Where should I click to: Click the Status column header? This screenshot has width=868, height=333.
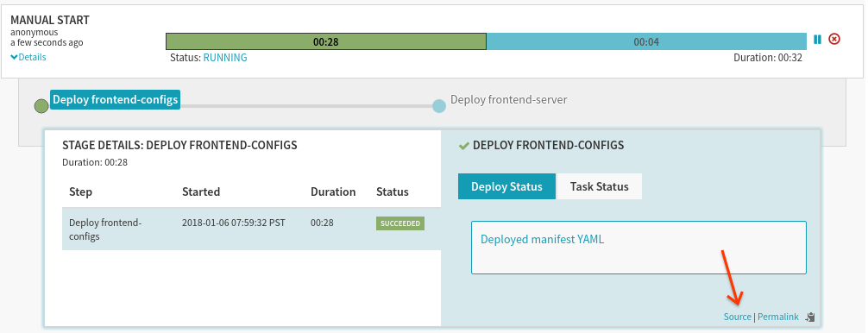[x=392, y=192]
